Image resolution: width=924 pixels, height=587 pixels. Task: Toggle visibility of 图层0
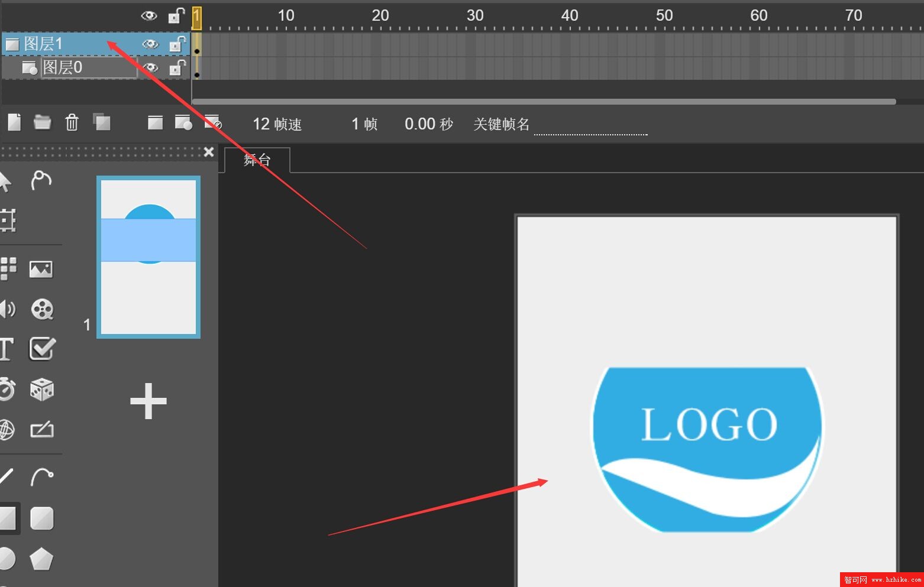click(x=150, y=68)
